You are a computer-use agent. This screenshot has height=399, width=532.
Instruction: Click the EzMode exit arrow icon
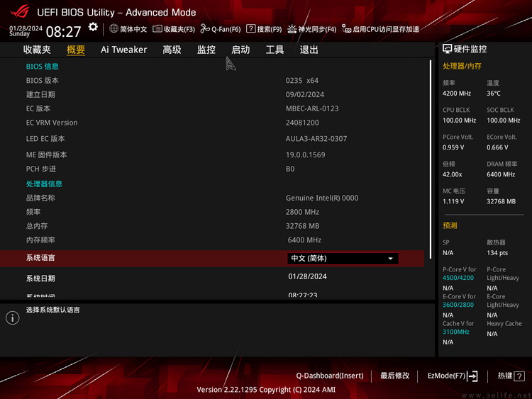(472, 376)
